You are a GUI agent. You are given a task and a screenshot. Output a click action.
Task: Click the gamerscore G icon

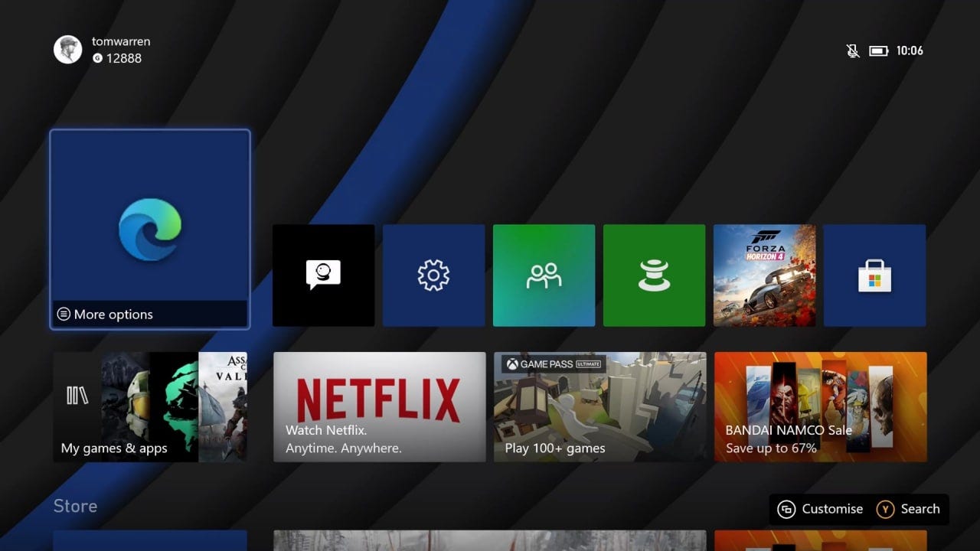point(97,58)
